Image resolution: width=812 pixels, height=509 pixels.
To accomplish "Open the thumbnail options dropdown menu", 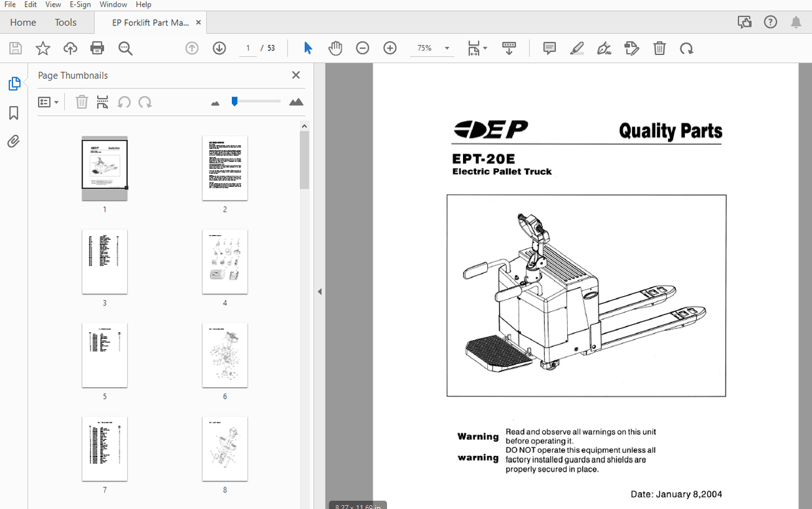I will (48, 102).
